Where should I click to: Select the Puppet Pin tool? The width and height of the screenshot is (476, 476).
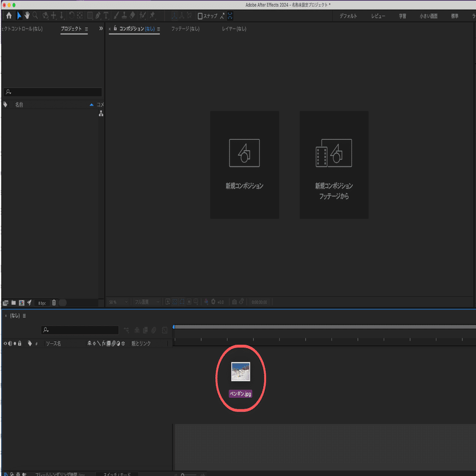[152, 15]
